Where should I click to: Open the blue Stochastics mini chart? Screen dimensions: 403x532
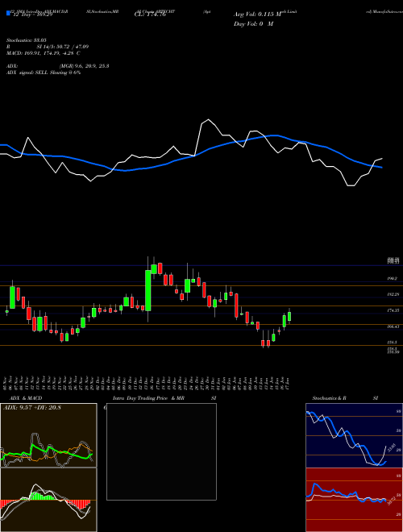coord(354,435)
